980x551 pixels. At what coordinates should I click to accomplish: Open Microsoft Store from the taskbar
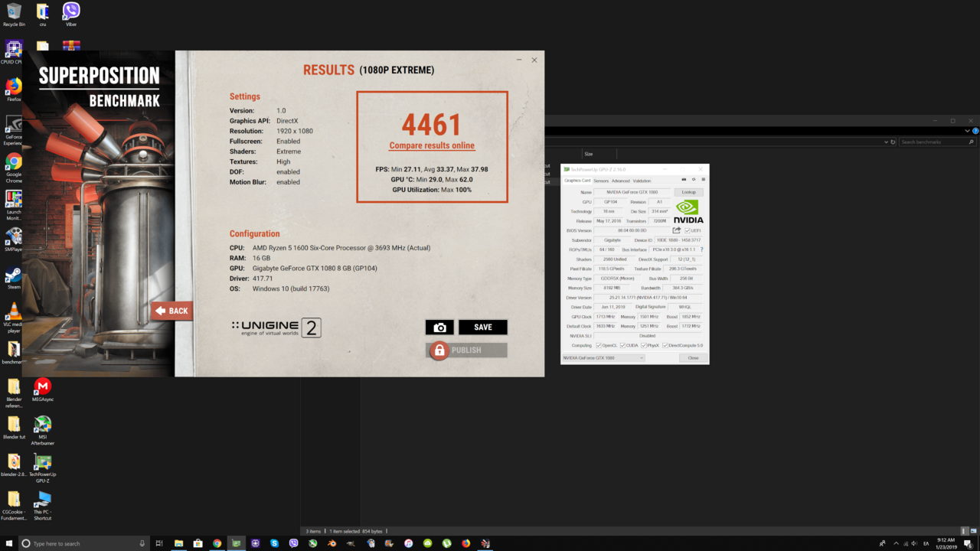[x=198, y=543]
